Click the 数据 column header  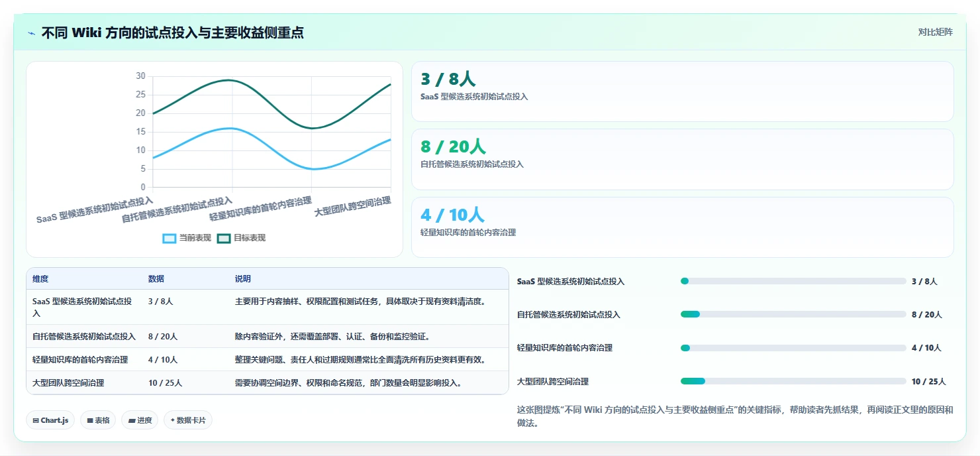(156, 279)
